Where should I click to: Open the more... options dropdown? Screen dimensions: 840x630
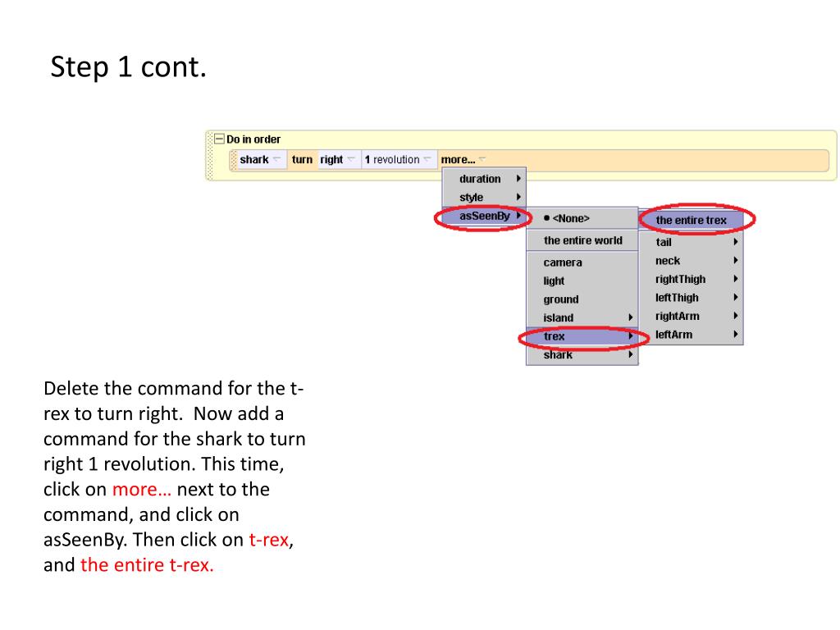tap(463, 160)
